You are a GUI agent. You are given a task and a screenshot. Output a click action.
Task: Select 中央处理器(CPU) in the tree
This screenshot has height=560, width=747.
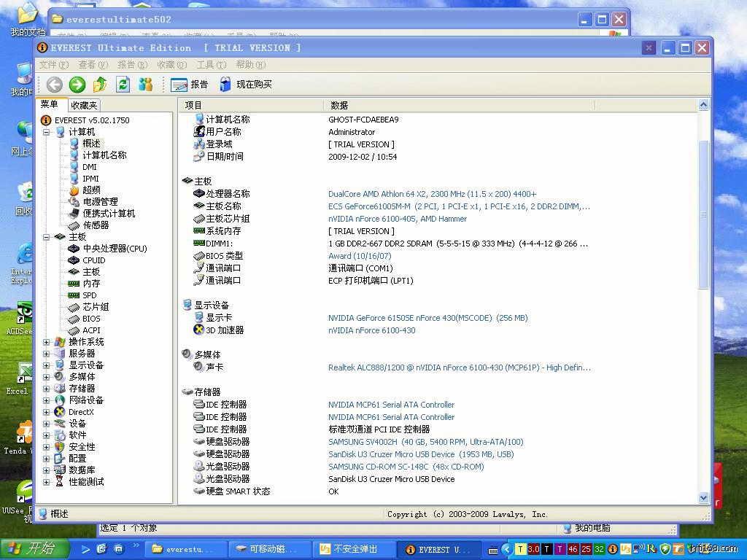pos(115,249)
